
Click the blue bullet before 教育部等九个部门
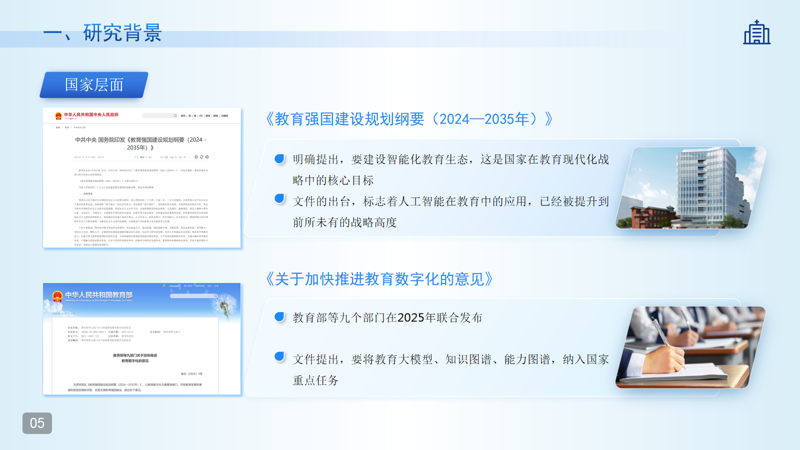[x=280, y=317]
